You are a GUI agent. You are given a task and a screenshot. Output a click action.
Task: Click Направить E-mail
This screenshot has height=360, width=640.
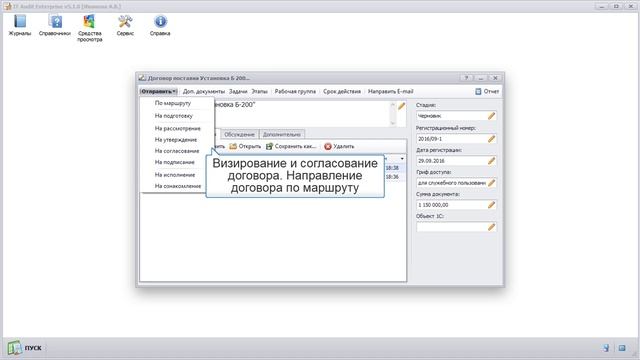[x=391, y=91]
